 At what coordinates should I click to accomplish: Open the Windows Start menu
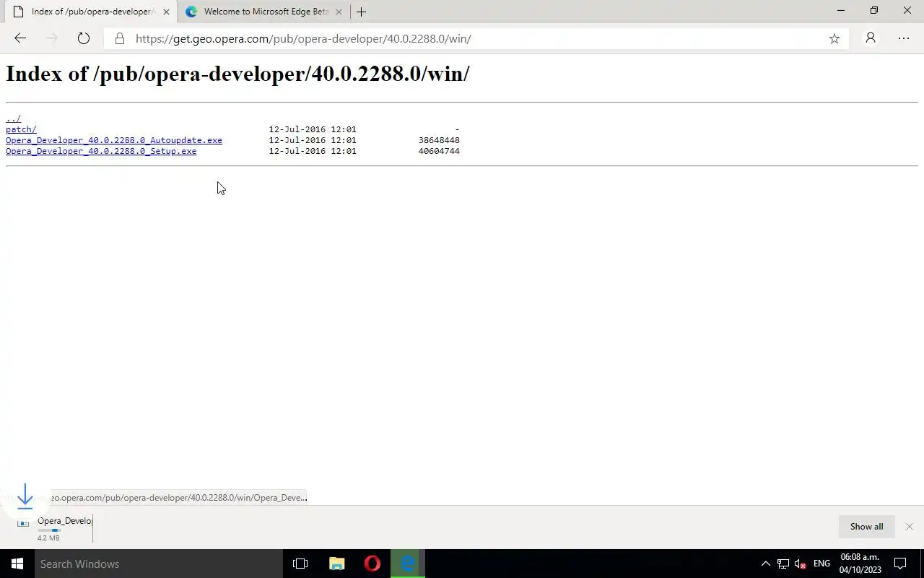(x=17, y=564)
